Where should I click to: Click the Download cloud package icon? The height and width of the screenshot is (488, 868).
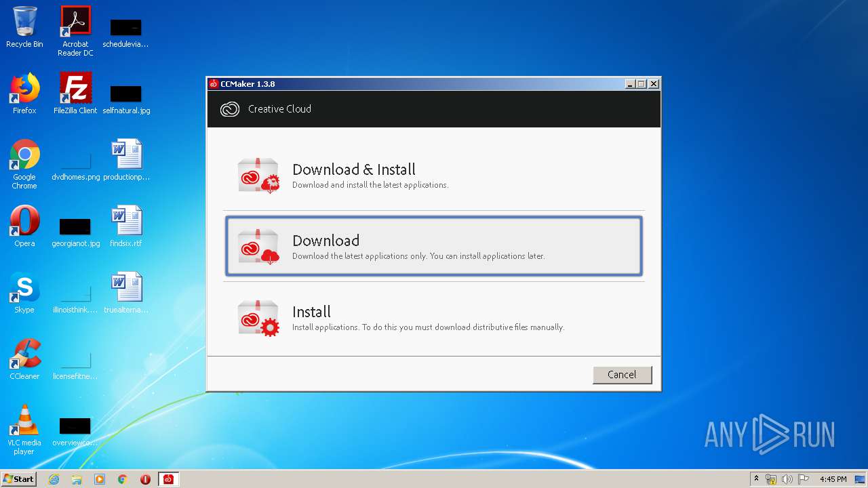point(258,246)
